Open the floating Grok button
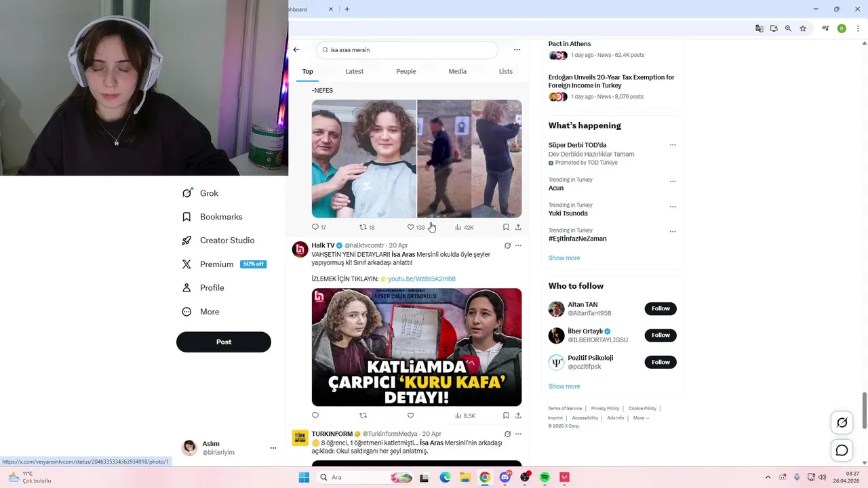Screen dimensions: 868x488 842,423
